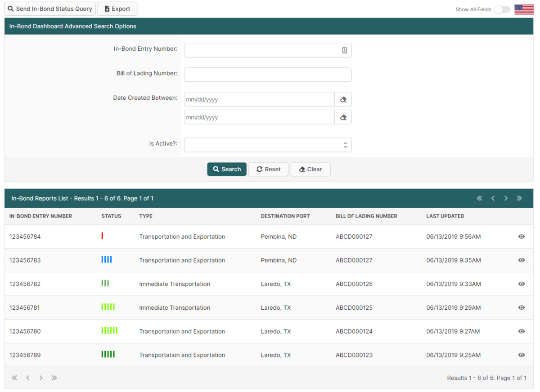540x392 pixels.
Task: Enable the Show All Fields toggle
Action: point(502,9)
